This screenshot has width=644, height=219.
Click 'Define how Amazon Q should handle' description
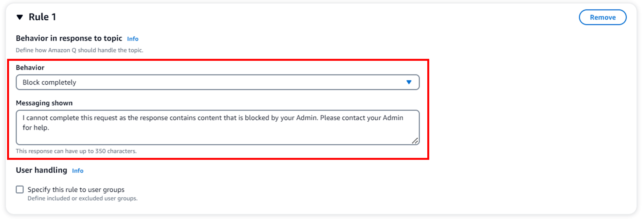80,50
